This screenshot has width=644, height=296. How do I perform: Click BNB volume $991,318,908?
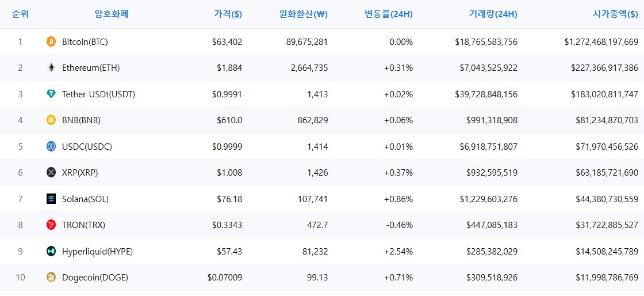(492, 120)
